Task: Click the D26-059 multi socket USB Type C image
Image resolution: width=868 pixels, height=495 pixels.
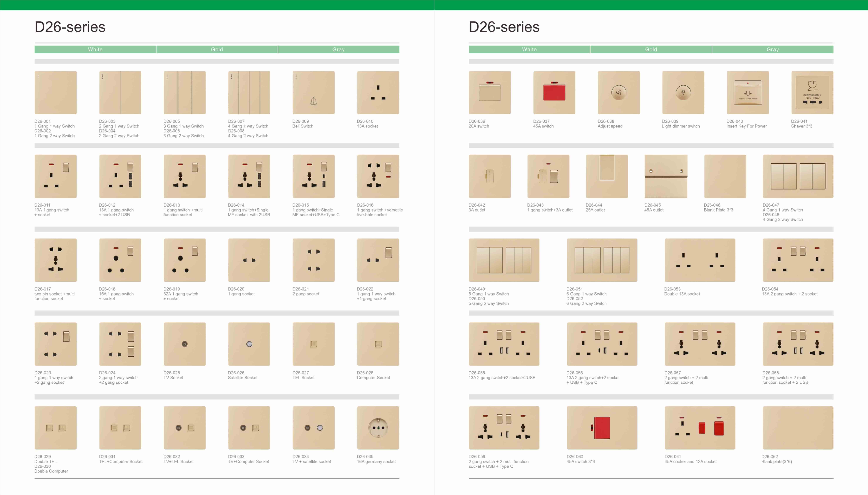Action: coord(504,428)
